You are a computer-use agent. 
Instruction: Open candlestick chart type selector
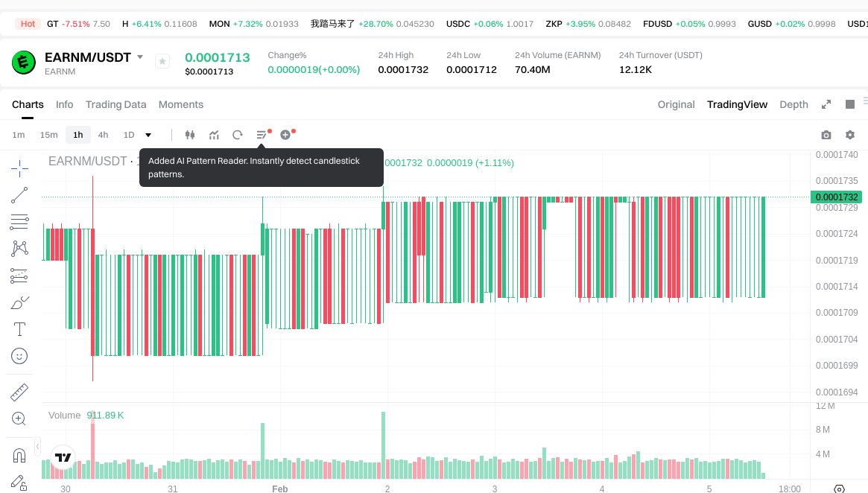click(x=190, y=135)
